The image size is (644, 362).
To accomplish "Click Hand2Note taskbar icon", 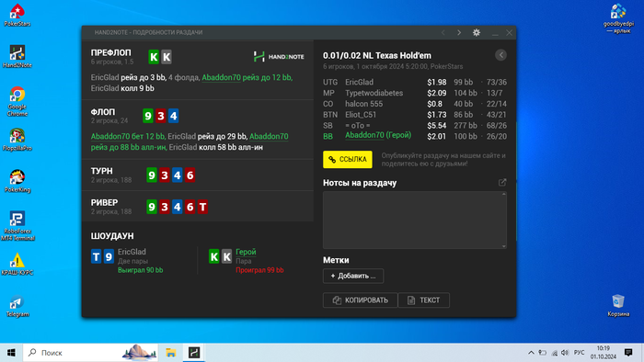I will coord(194,353).
